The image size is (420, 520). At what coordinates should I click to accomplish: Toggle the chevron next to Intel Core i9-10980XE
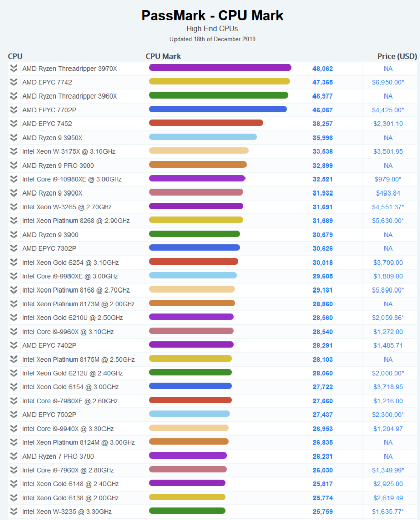(14, 179)
